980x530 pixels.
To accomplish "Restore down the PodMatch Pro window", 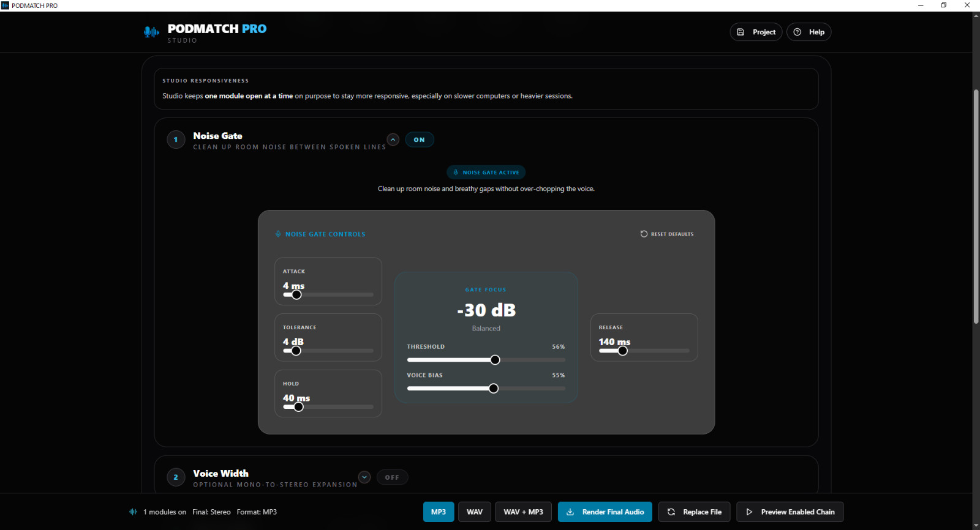I will click(944, 6).
